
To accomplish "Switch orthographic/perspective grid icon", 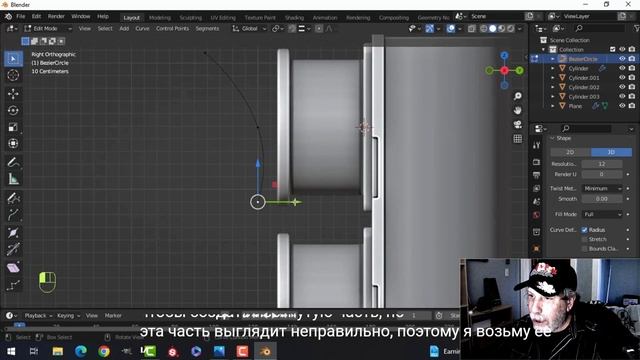I will pyautogui.click(x=518, y=139).
